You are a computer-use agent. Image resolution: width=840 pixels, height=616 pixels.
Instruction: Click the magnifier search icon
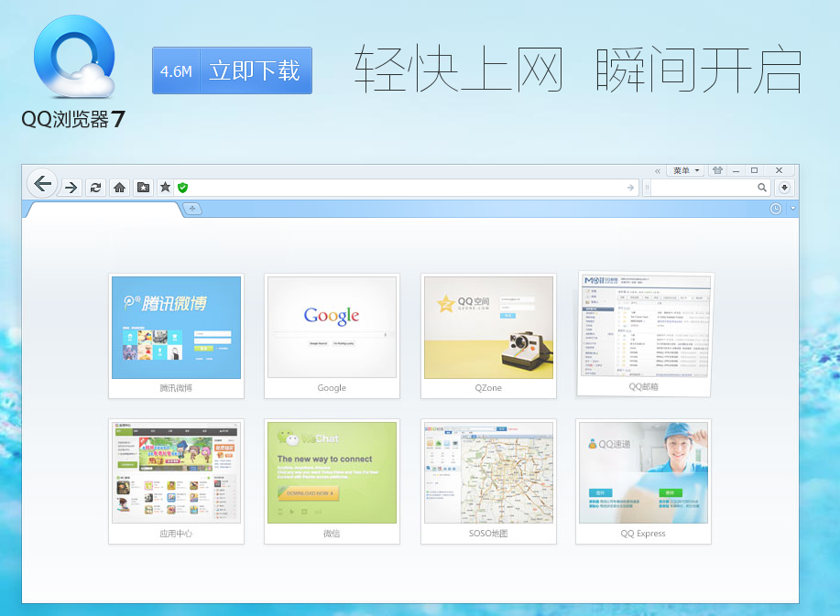[762, 188]
